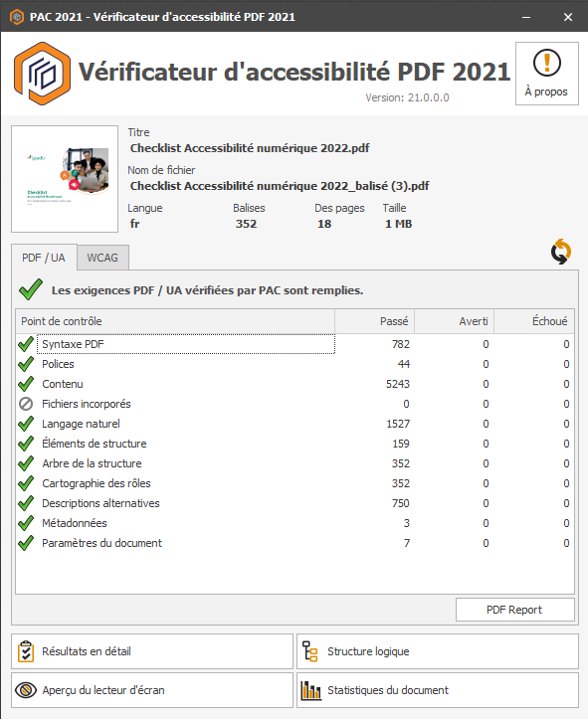Click the green checkmark next to Polices
The image size is (588, 719).
(x=26, y=364)
